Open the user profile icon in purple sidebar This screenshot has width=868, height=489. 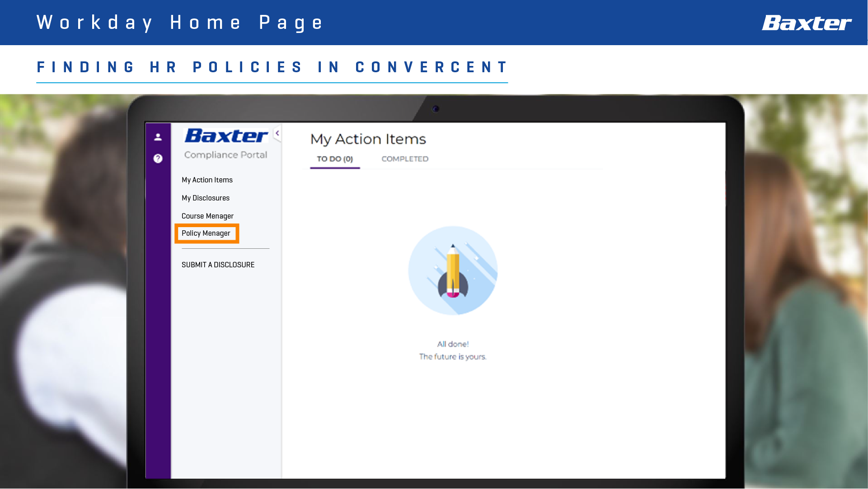[x=158, y=137]
